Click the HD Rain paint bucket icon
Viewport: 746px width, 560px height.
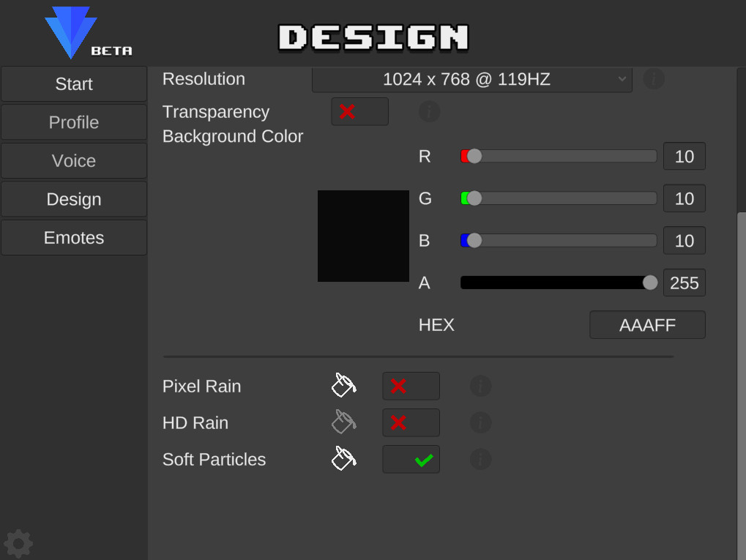(344, 422)
